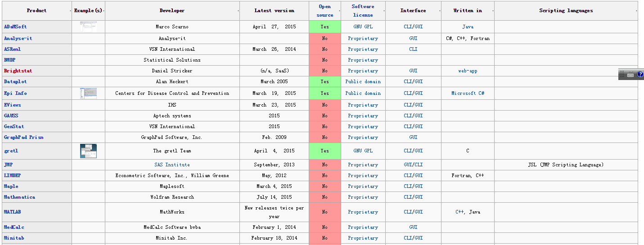The image size is (644, 245).
Task: Select the green Yes cell in Dataplot row
Action: (x=325, y=81)
